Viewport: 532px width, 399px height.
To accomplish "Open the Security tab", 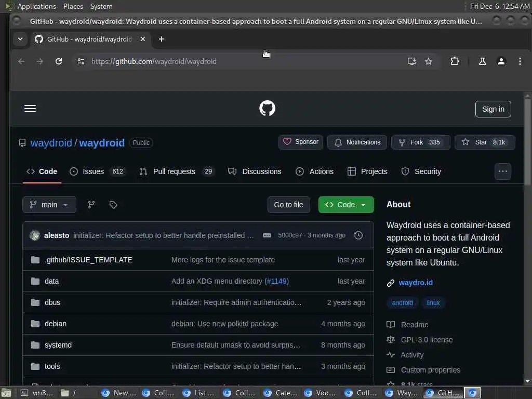I will coord(421,171).
